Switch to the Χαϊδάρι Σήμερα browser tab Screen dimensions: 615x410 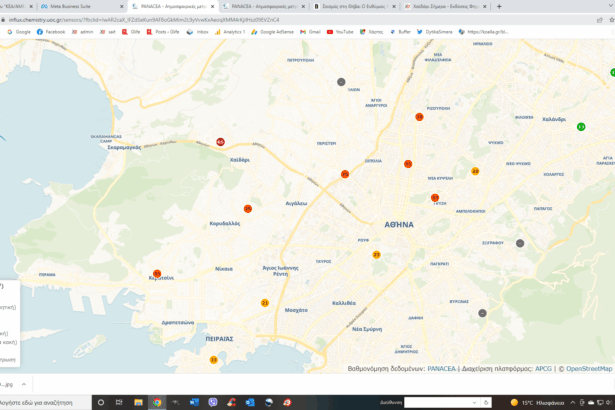click(x=438, y=6)
